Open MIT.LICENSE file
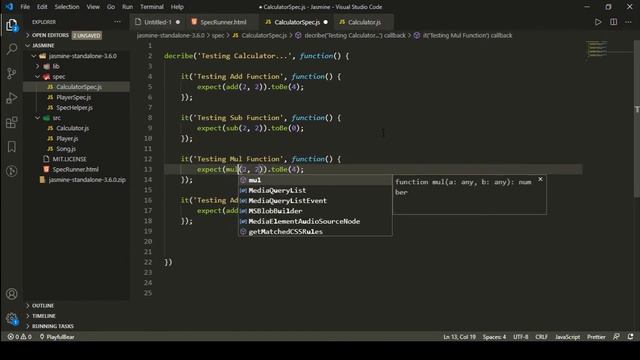The image size is (640, 360). coord(69,159)
